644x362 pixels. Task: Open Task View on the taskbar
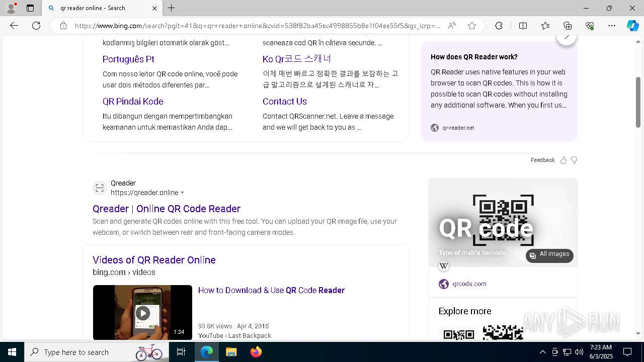tap(181, 352)
